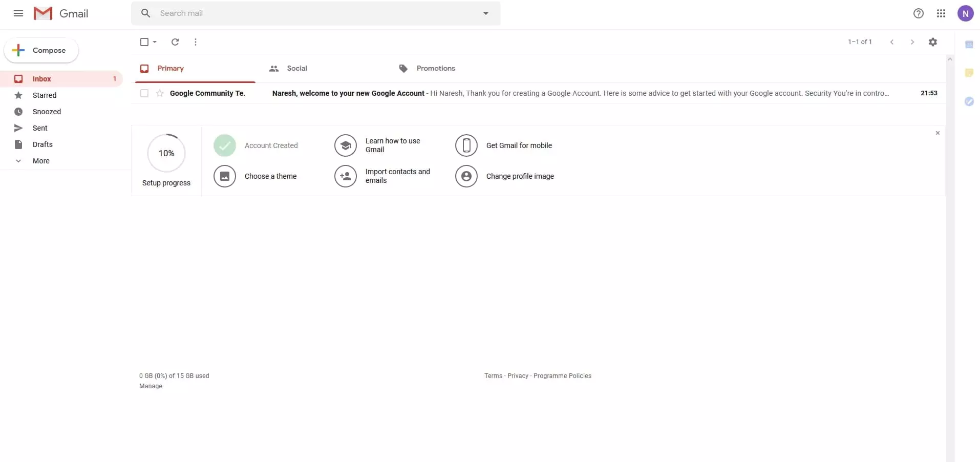Open the settings gear
The height and width of the screenshot is (462, 980).
[x=933, y=42]
